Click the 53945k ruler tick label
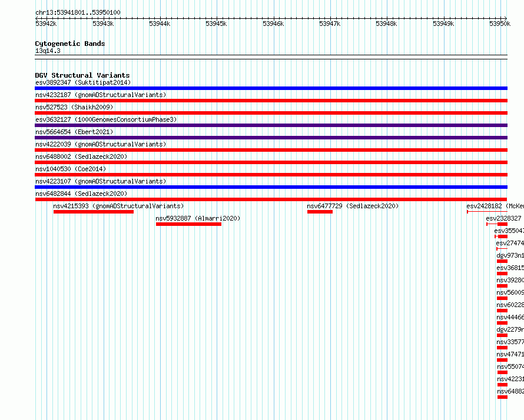The height and width of the screenshot is (420, 524). (216, 24)
